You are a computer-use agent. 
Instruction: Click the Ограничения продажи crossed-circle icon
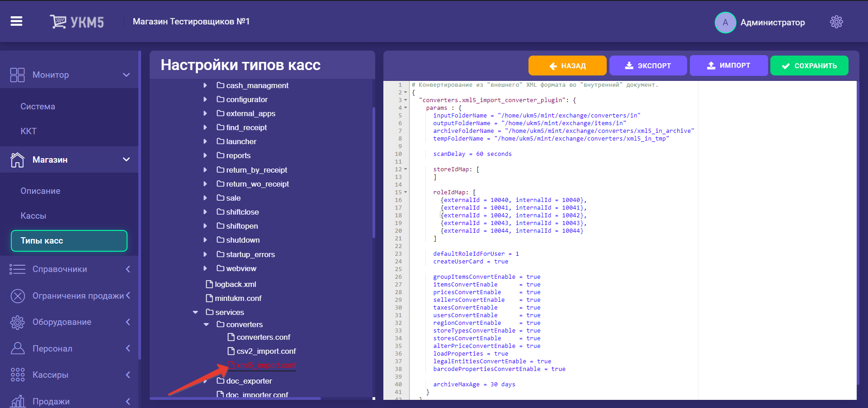(17, 296)
